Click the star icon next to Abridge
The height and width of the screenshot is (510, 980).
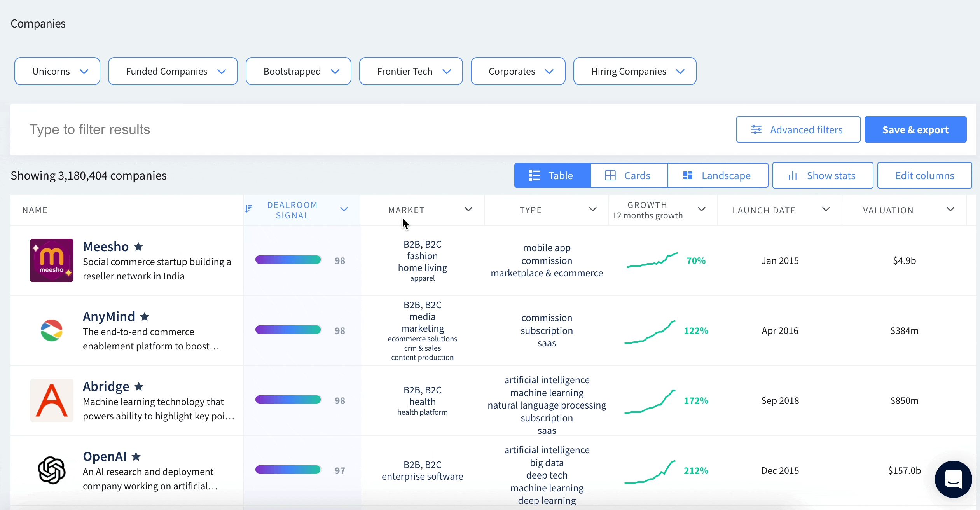click(x=139, y=386)
